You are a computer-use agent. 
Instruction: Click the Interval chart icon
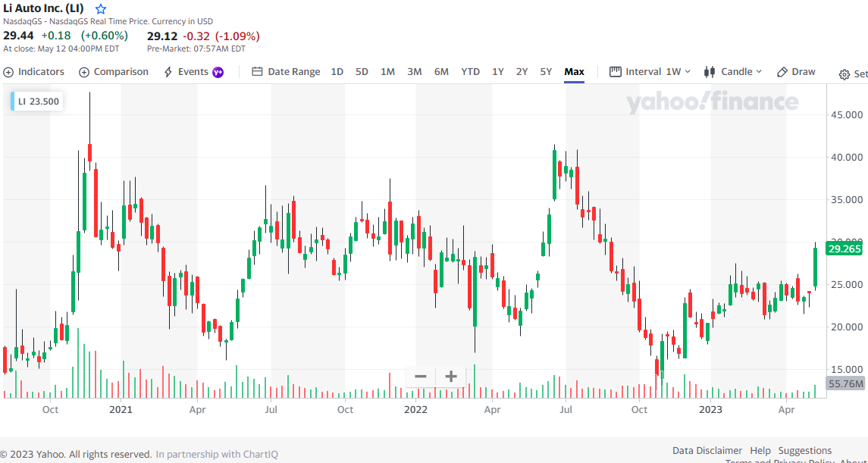(x=615, y=72)
